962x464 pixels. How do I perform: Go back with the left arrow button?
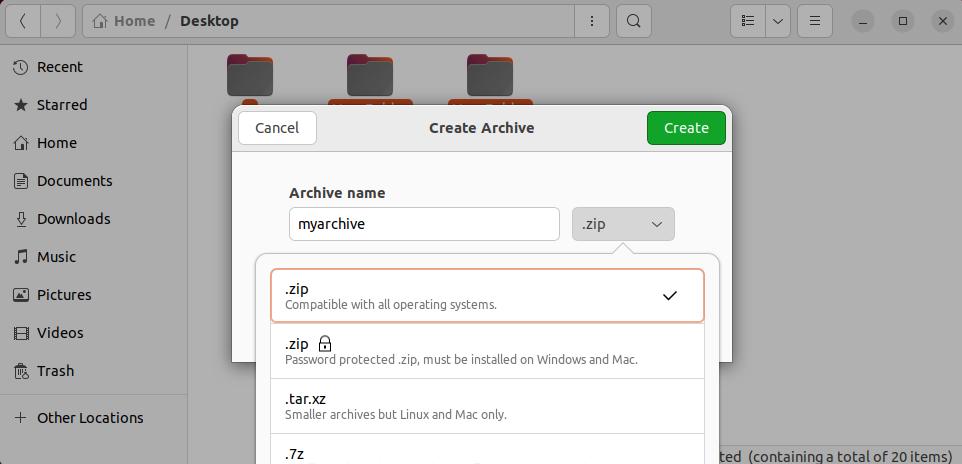click(x=23, y=21)
